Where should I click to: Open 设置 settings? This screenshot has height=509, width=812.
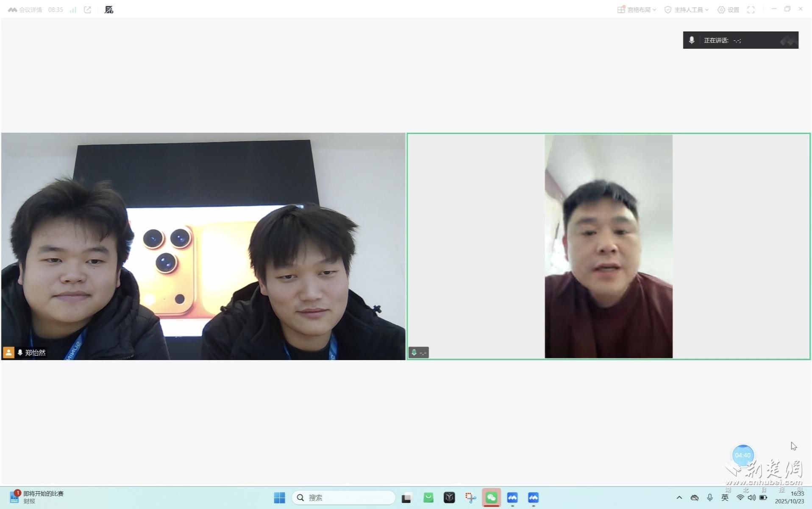[x=728, y=10]
